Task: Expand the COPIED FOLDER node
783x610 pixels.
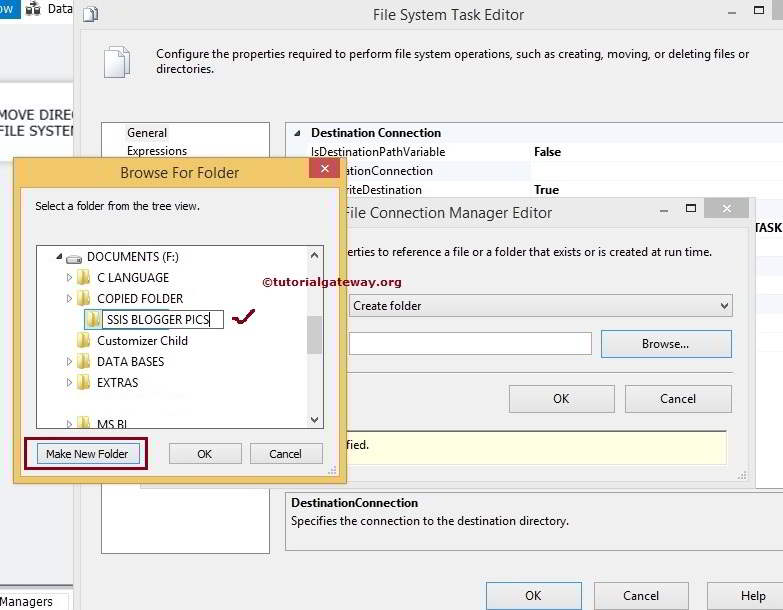Action: coord(69,299)
